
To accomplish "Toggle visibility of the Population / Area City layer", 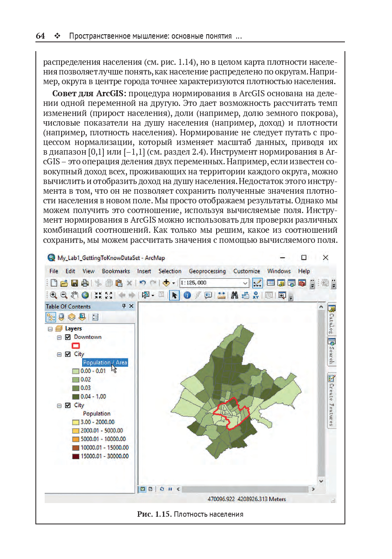I will click(x=68, y=354).
